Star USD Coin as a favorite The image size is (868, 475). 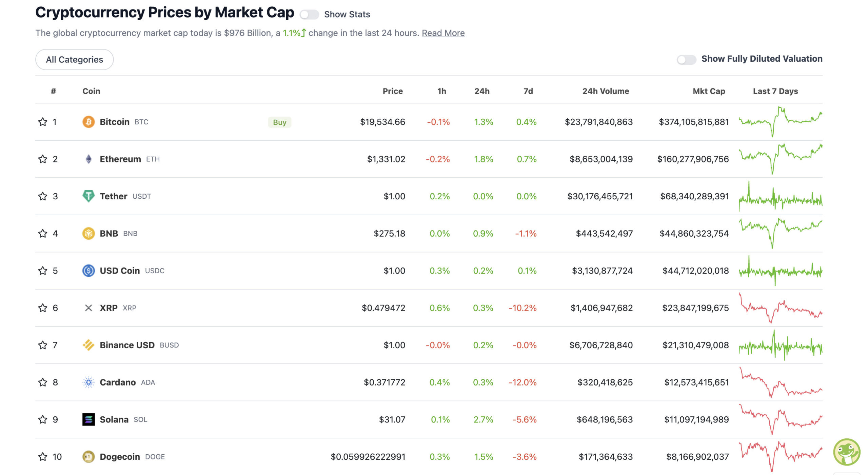pyautogui.click(x=42, y=271)
